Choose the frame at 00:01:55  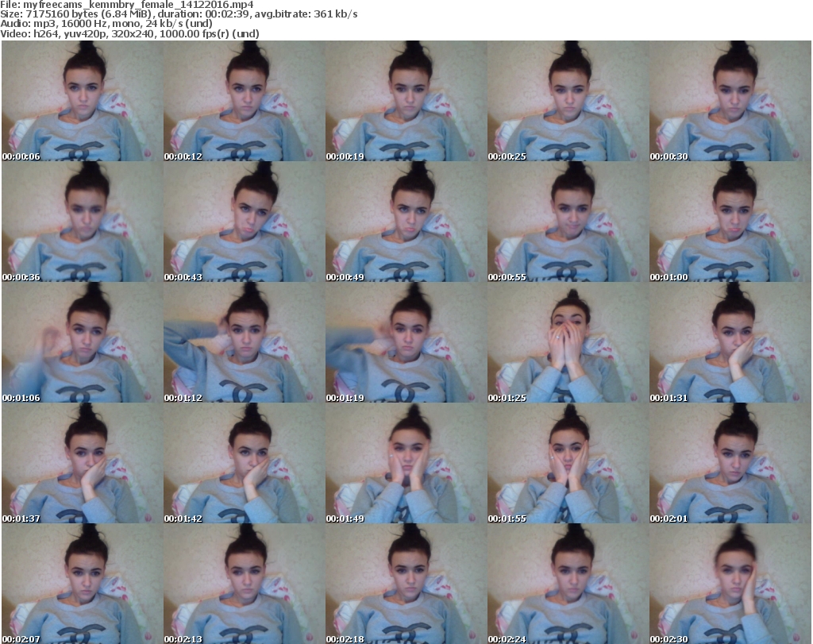568,463
